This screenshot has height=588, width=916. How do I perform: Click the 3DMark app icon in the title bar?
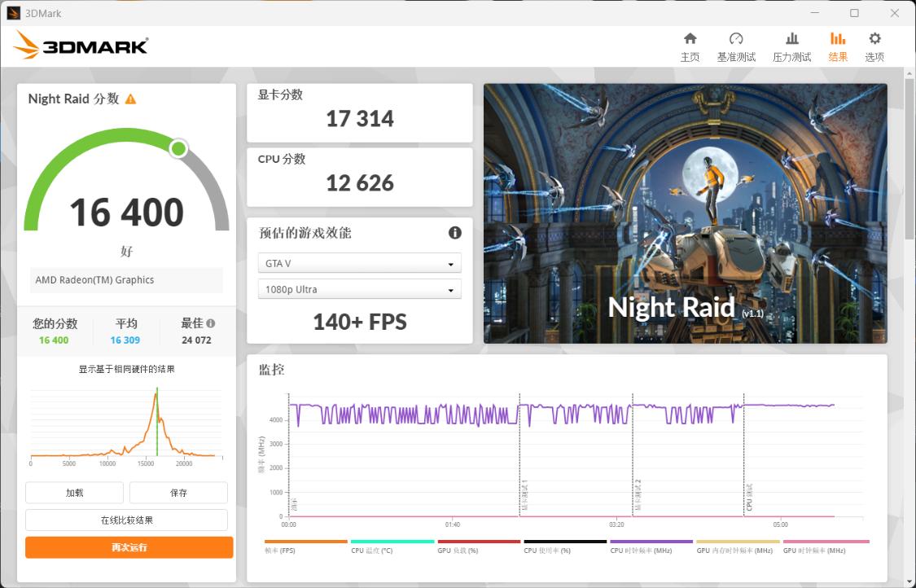click(x=13, y=13)
